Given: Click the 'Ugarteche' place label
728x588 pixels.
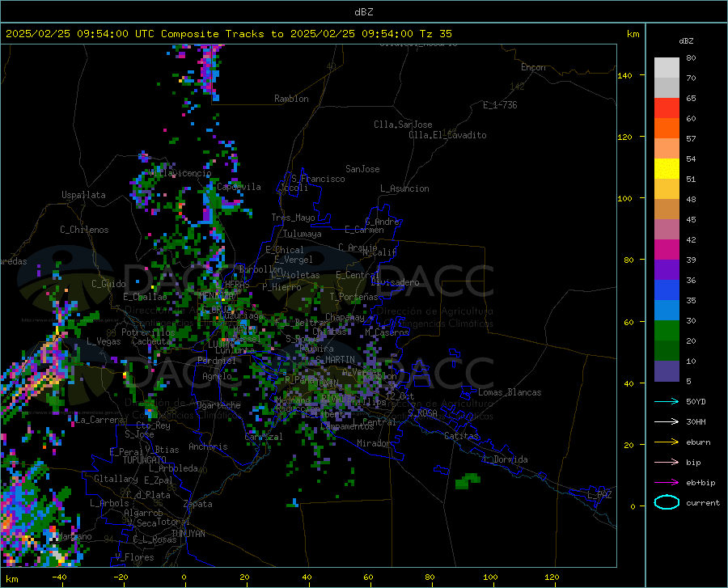Looking at the screenshot, I should [x=218, y=405].
